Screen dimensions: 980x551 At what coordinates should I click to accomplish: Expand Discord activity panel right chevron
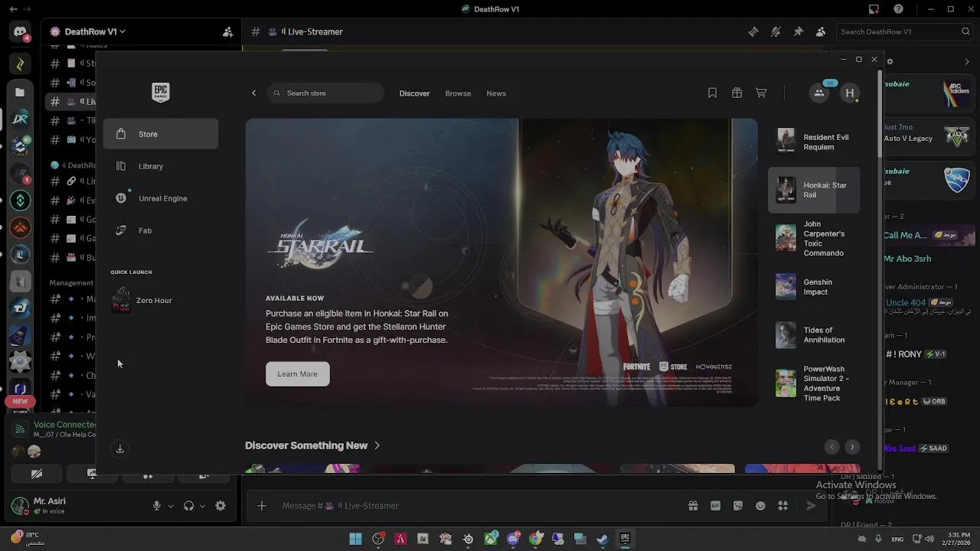pyautogui.click(x=967, y=61)
